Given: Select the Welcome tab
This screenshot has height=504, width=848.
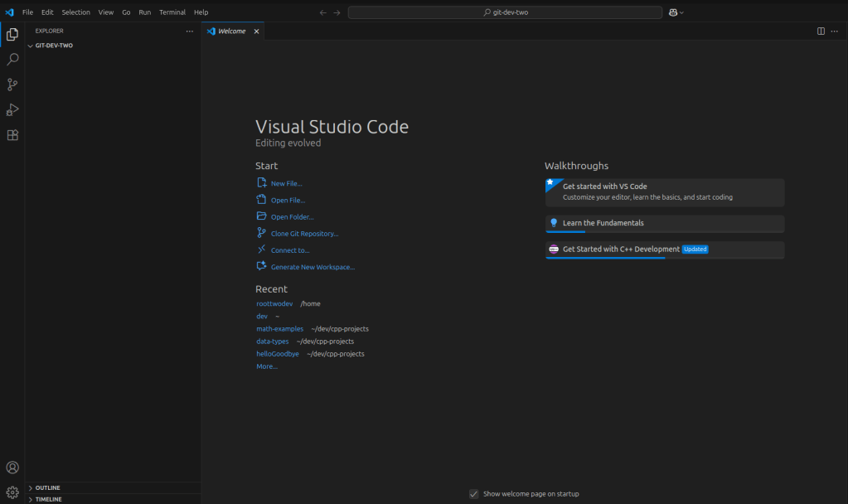Looking at the screenshot, I should pos(231,31).
